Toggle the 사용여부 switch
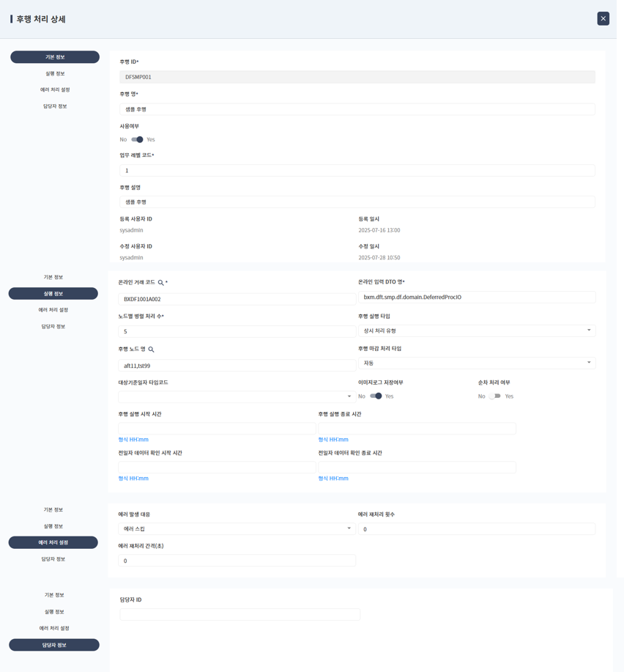Screen dimensions: 624x672 point(137,139)
